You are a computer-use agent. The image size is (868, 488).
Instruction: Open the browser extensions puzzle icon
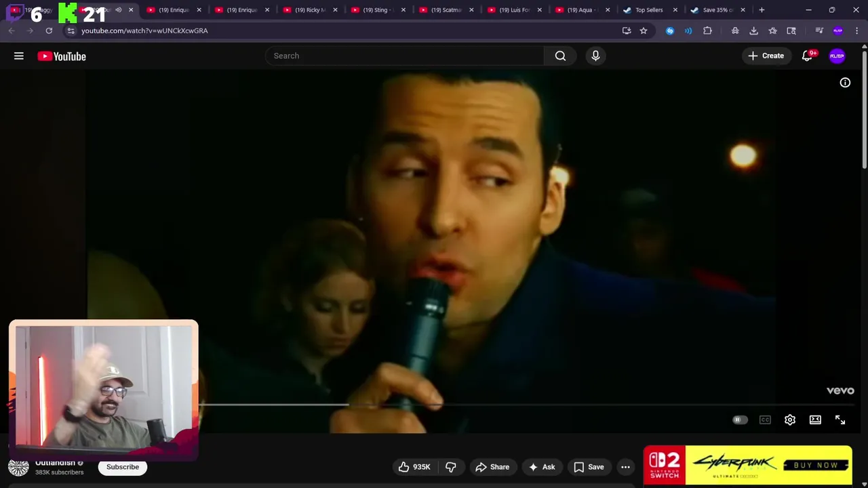(707, 30)
